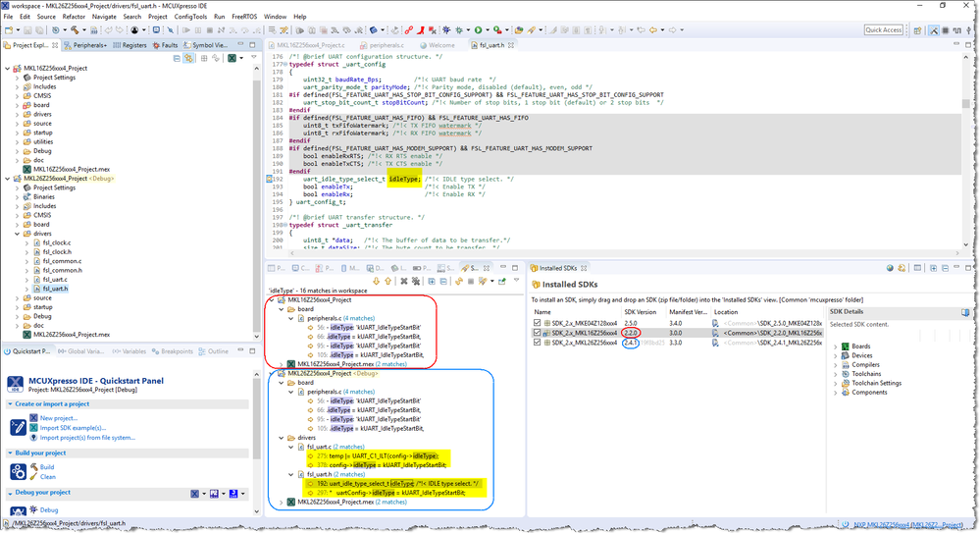Image resolution: width=980 pixels, height=533 pixels.
Task: Click the Save toolbar icon
Action: tap(27, 30)
